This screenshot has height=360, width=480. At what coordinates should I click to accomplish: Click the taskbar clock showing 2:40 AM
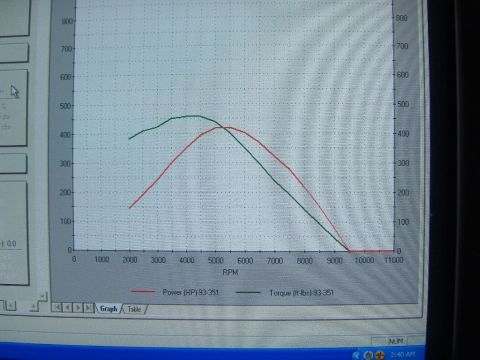pyautogui.click(x=403, y=355)
